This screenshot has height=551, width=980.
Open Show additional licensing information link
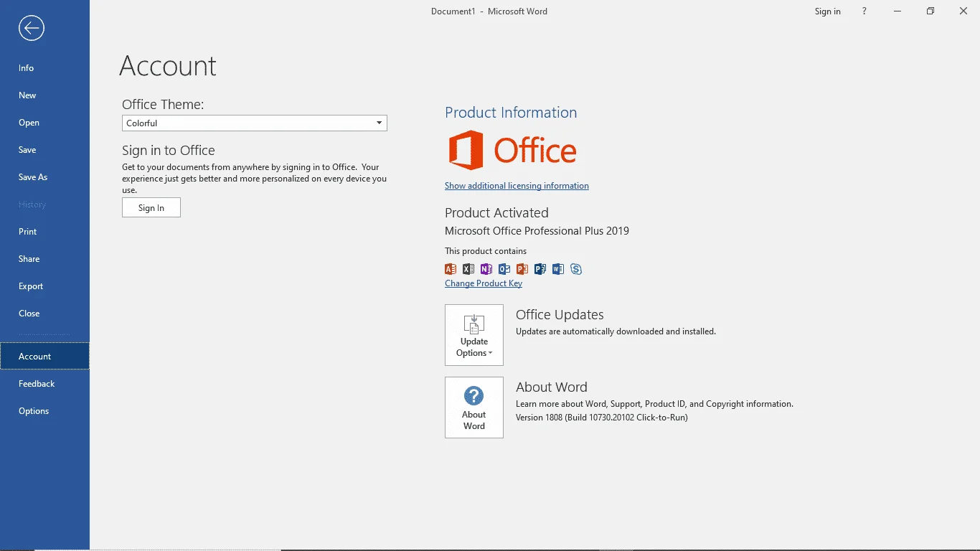pos(517,186)
